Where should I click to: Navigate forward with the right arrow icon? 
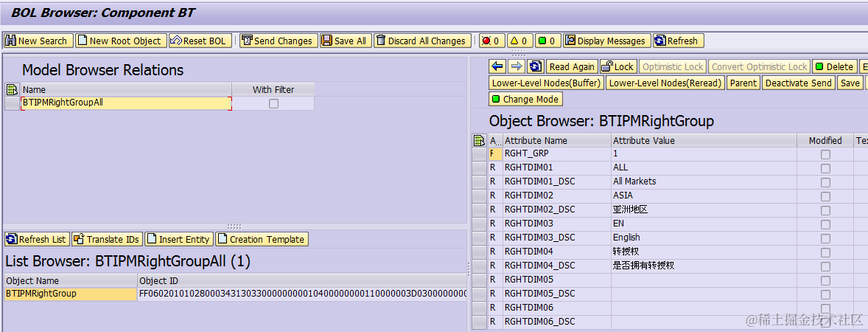pos(517,66)
